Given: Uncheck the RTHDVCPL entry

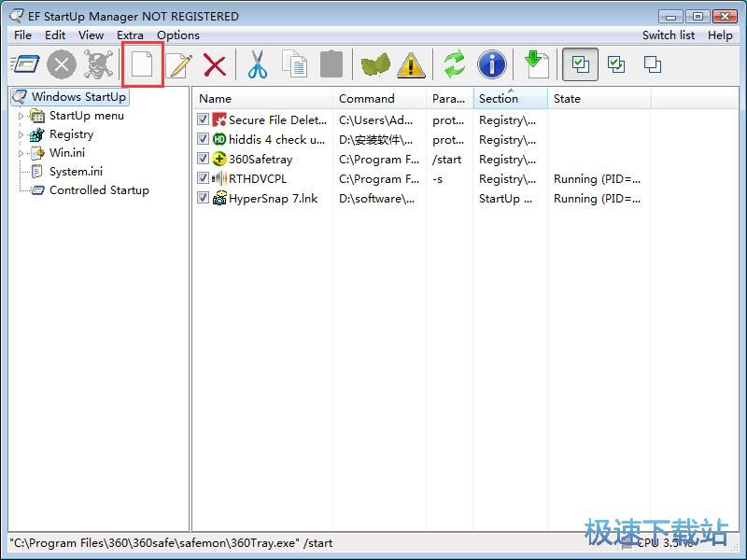Looking at the screenshot, I should click(x=203, y=178).
